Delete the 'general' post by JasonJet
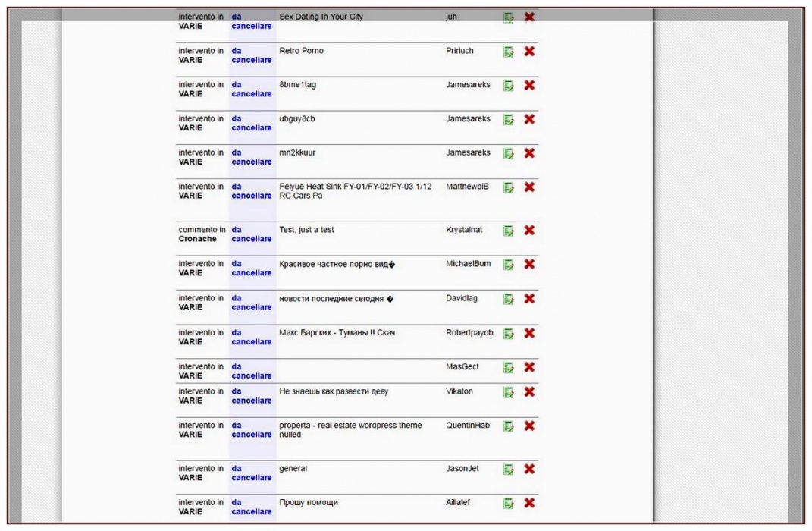The image size is (812, 531). [529, 469]
